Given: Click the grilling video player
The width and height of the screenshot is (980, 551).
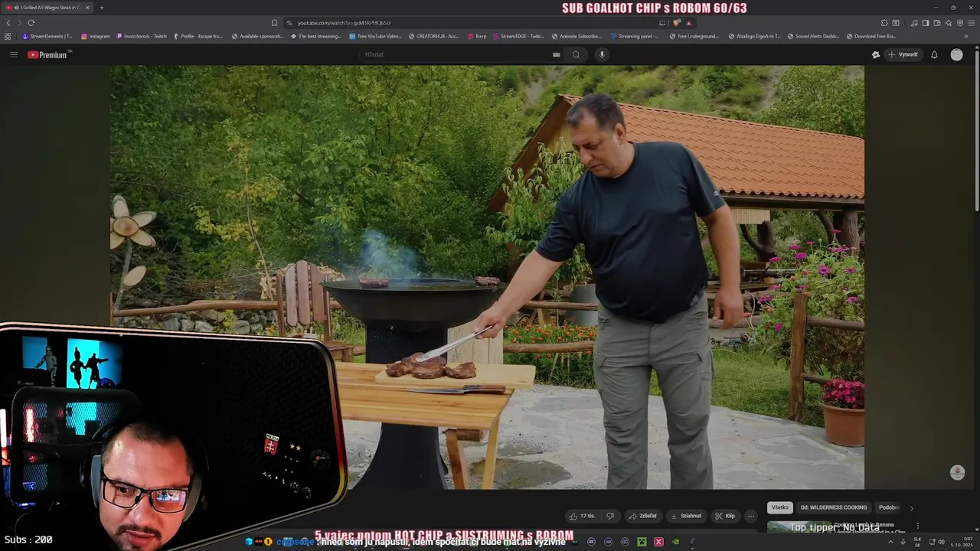Looking at the screenshot, I should point(487,277).
